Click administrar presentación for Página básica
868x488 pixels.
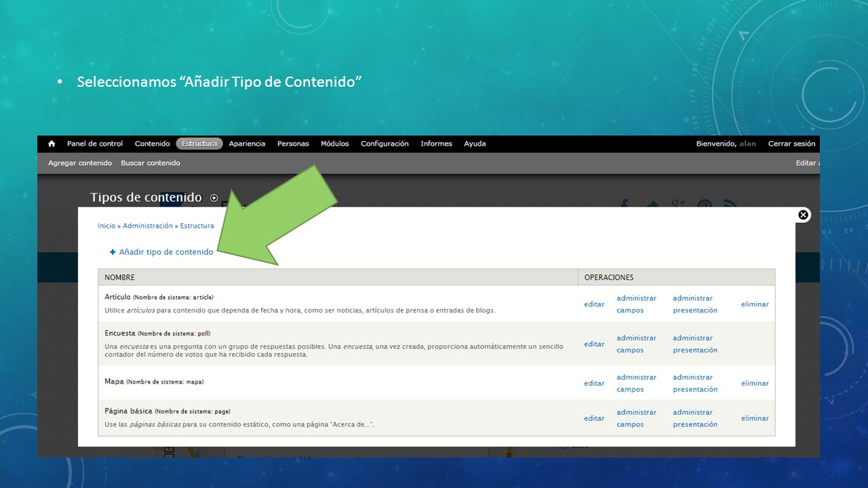[695, 418]
